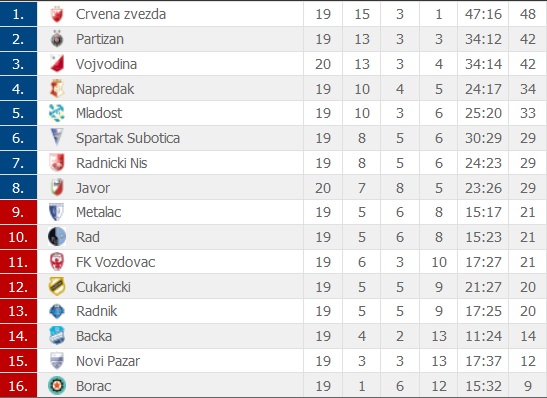Viewport: 547px width, 398px height.
Task: Click the Borac round club logo
Action: (57, 386)
